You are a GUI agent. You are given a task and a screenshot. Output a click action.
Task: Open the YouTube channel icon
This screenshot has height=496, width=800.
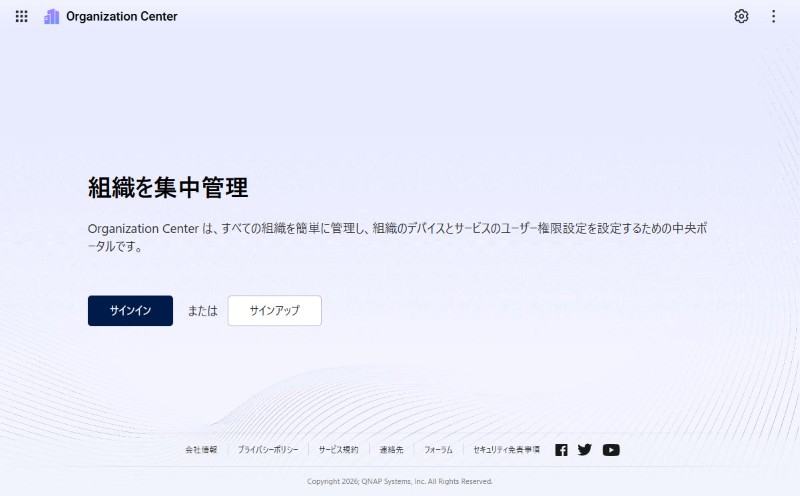coord(611,450)
